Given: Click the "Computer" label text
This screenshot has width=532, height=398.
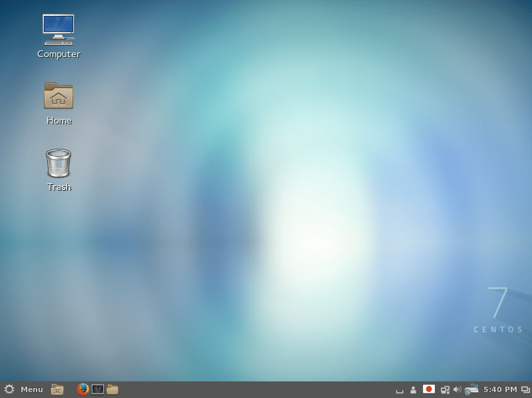Looking at the screenshot, I should pos(59,54).
